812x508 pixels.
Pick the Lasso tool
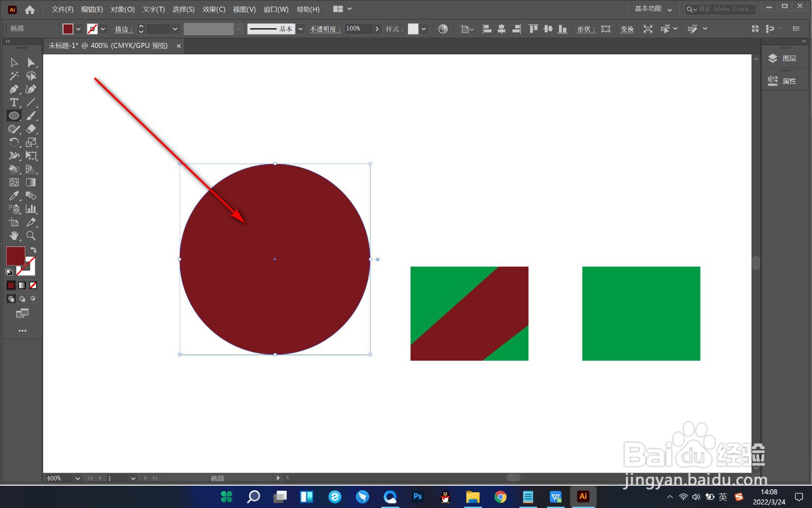click(x=31, y=76)
